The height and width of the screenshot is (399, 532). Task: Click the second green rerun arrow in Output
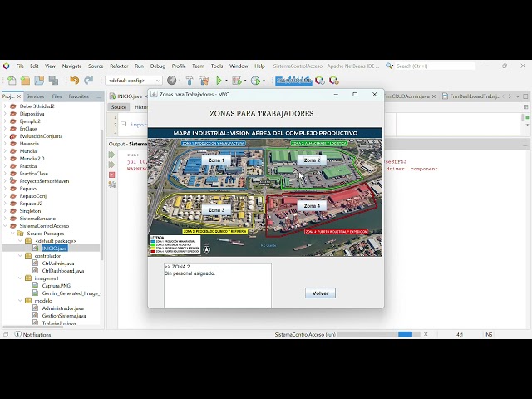click(x=111, y=165)
